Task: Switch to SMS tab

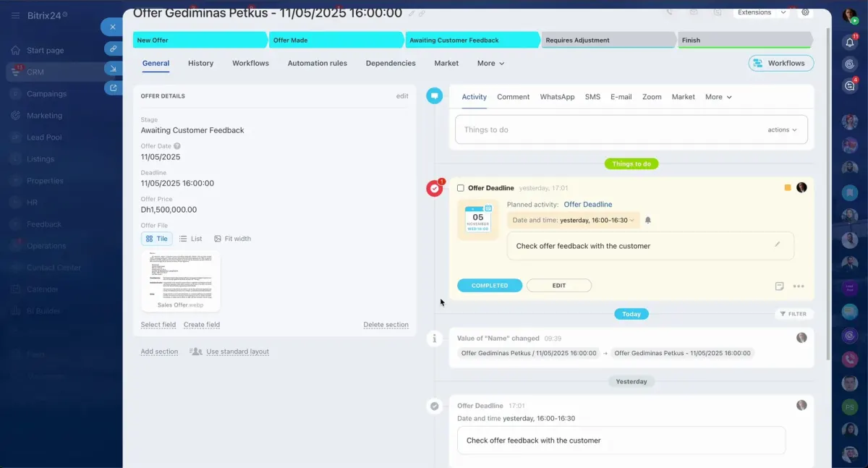Action: 592,97
